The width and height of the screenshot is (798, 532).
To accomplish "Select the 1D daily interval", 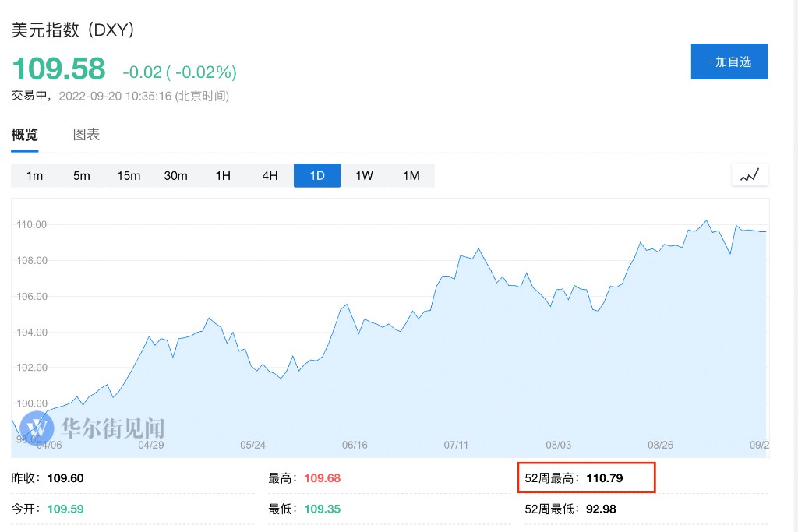I will pos(317,175).
